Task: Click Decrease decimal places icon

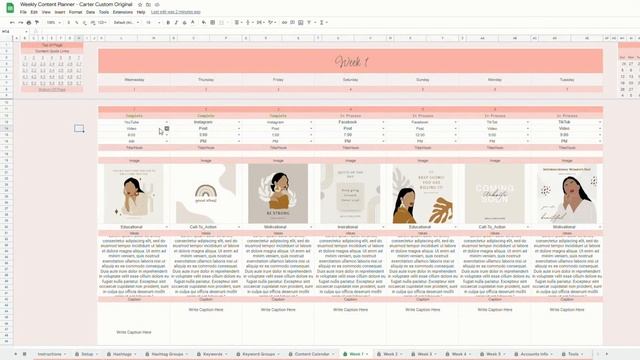Action: [x=84, y=22]
